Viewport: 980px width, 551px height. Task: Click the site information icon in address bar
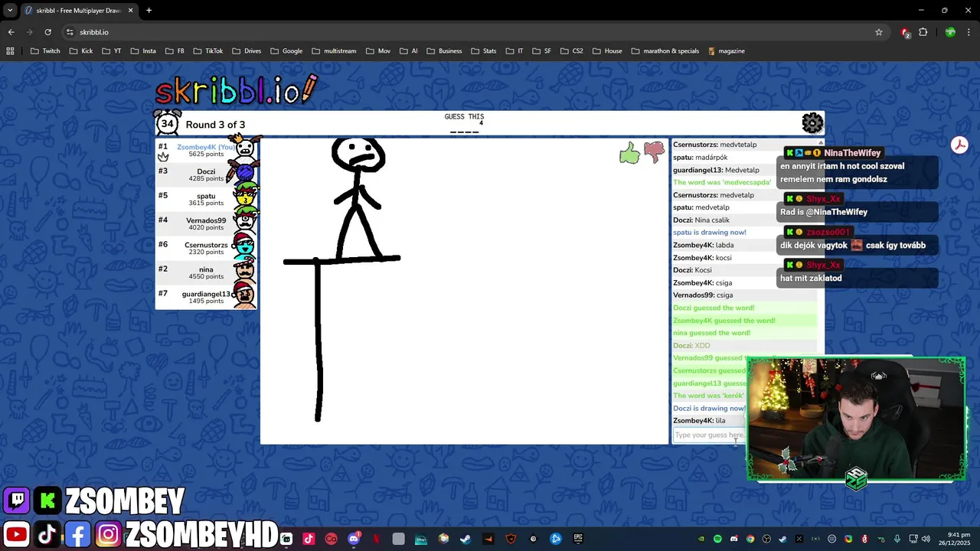point(70,32)
